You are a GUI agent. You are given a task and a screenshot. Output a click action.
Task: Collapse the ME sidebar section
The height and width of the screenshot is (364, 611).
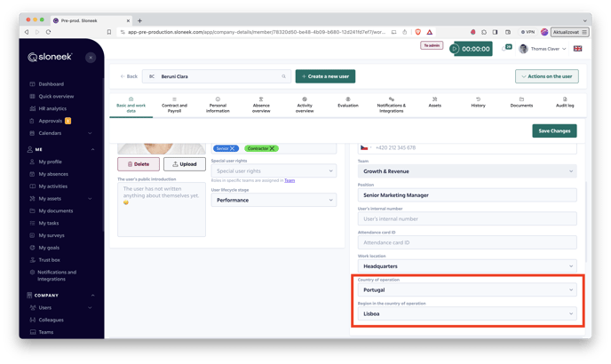point(92,150)
